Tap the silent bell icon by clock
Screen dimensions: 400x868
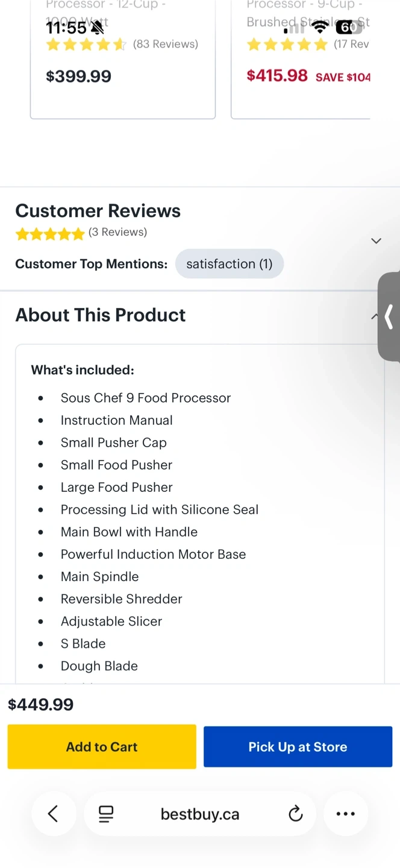click(x=96, y=28)
